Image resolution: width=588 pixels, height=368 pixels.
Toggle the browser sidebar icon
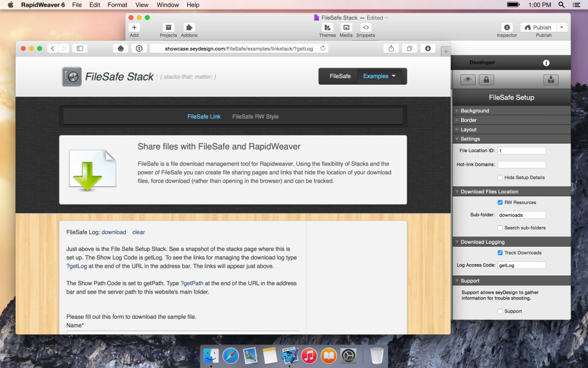pyautogui.click(x=80, y=49)
